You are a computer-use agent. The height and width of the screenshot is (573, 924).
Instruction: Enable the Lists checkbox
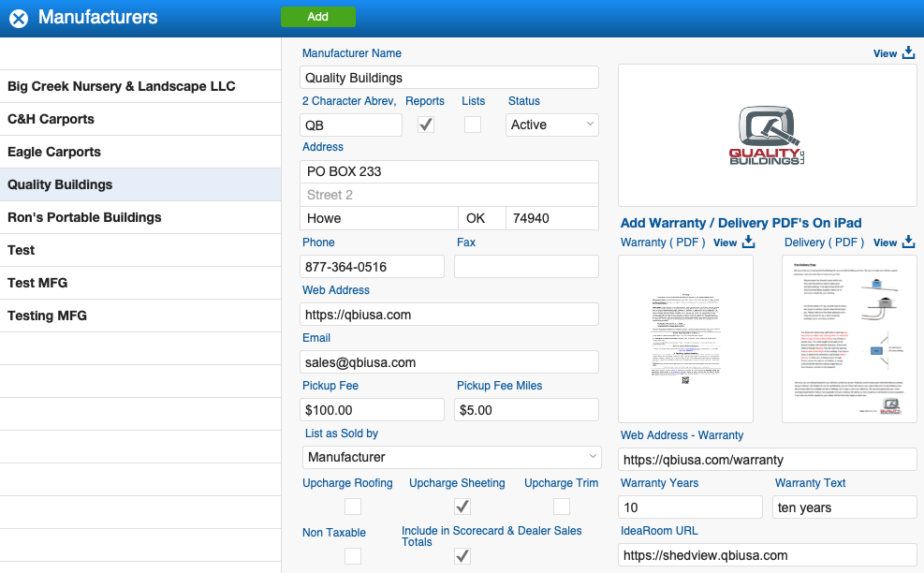click(x=473, y=125)
